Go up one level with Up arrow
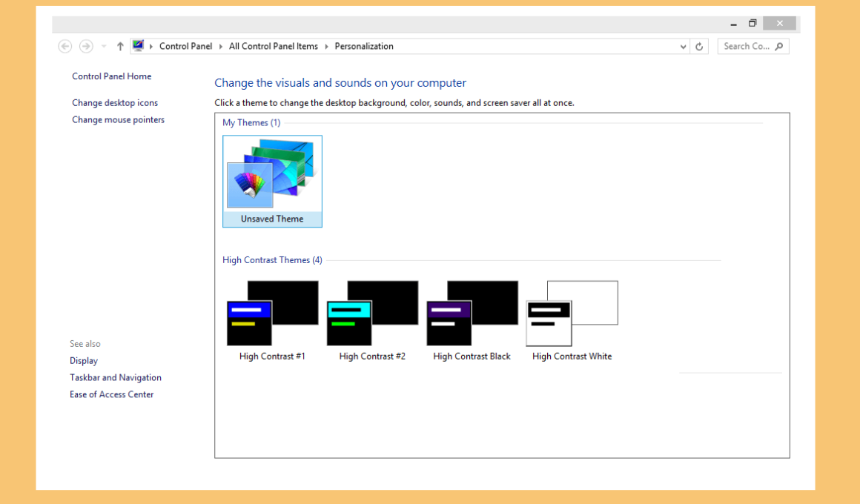 [120, 47]
